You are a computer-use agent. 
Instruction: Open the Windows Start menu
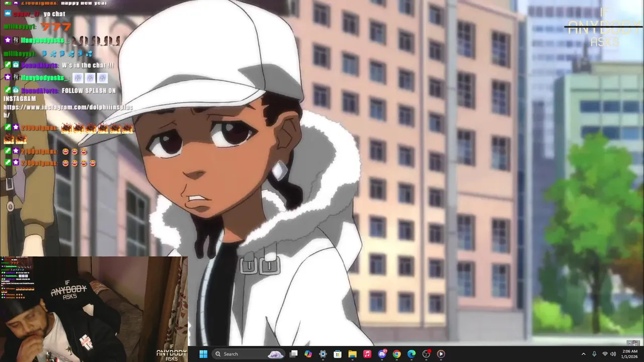click(x=203, y=354)
